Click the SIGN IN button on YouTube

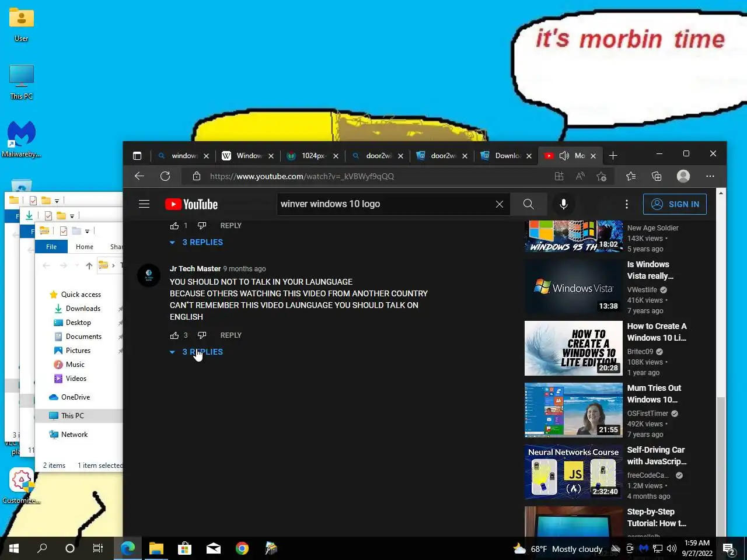(x=675, y=204)
